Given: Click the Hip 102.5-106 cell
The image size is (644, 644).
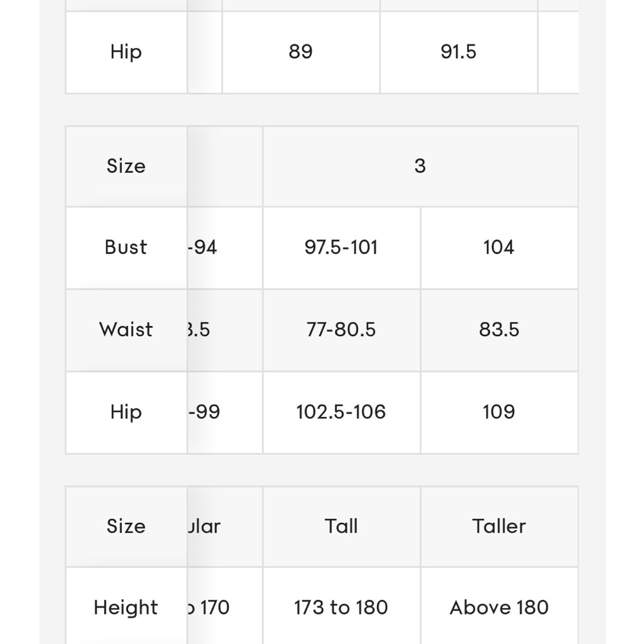Looking at the screenshot, I should click(x=341, y=412).
